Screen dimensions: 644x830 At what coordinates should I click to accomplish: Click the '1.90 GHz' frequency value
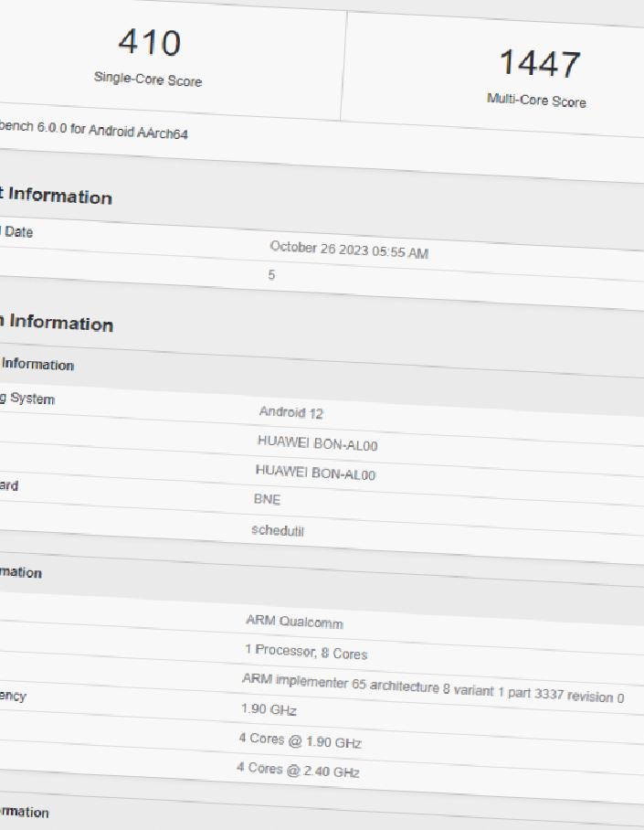269,708
